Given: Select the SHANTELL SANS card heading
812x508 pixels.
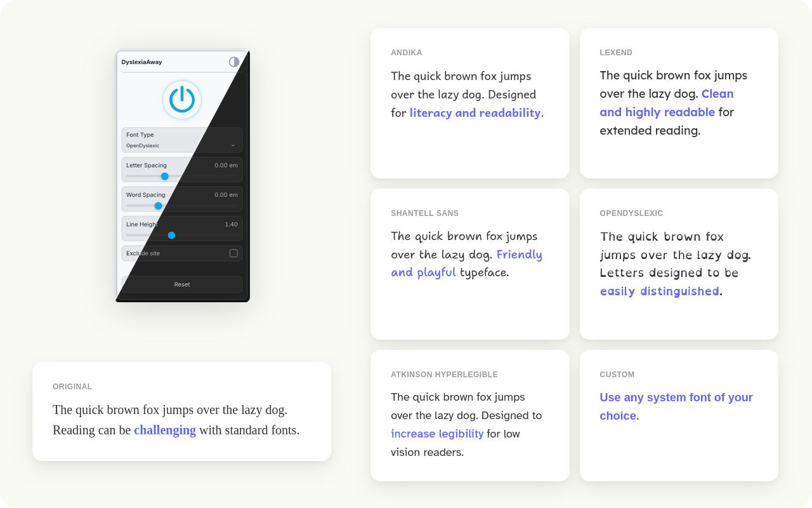Looking at the screenshot, I should [x=424, y=213].
